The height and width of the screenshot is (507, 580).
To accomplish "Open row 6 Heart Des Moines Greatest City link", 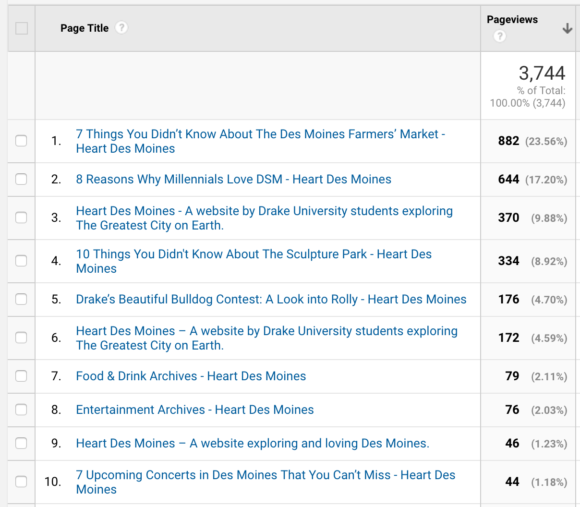I will click(x=267, y=338).
